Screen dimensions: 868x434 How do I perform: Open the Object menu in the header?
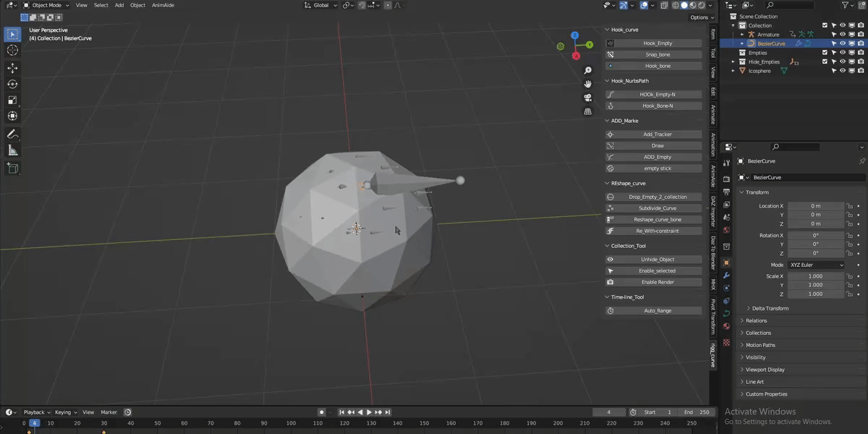(x=137, y=5)
